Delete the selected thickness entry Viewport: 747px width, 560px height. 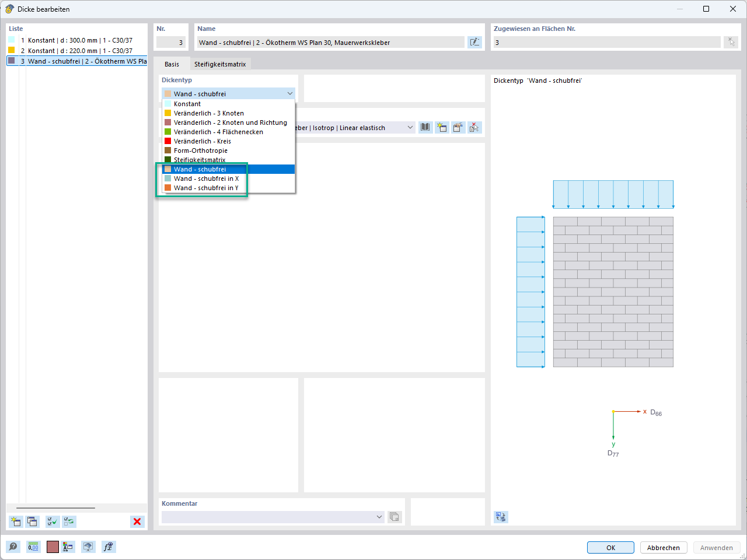[137, 521]
